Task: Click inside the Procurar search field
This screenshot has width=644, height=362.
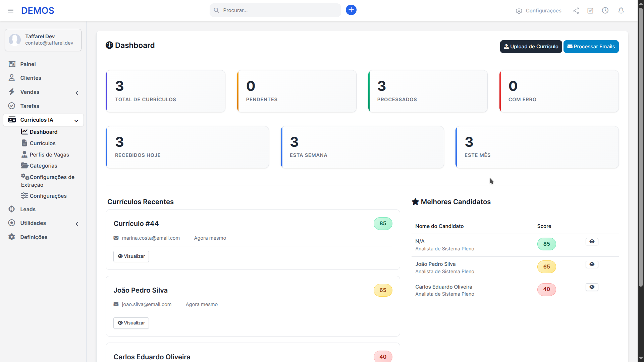Action: tap(275, 10)
